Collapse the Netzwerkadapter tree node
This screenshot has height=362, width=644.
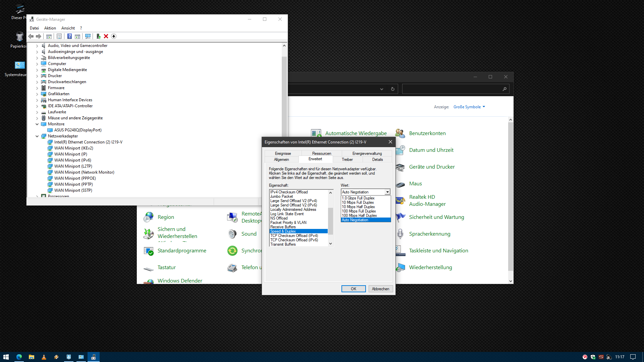click(x=37, y=136)
